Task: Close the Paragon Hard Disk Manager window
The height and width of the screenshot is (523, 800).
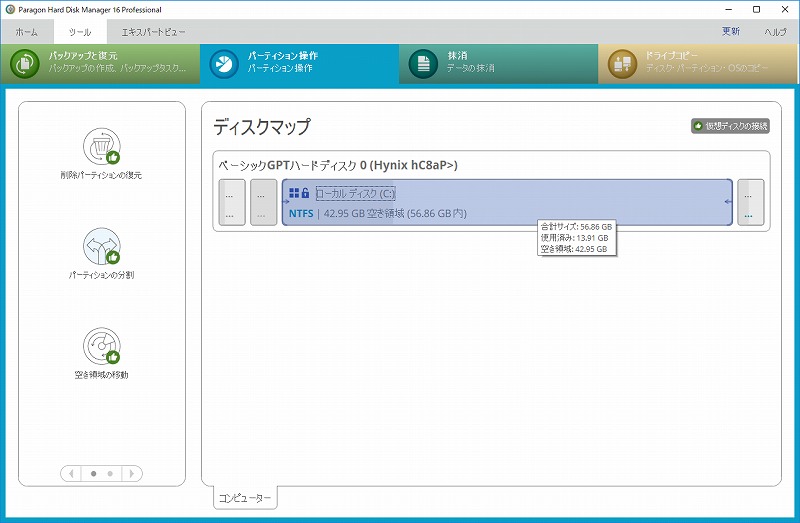Action: 785,9
